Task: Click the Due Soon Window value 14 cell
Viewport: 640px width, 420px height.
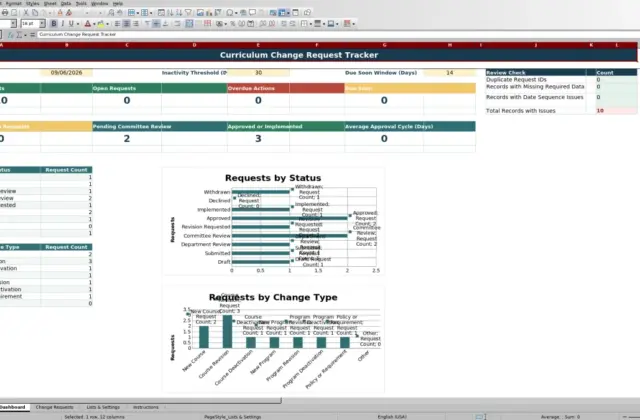Action: pyautogui.click(x=449, y=73)
